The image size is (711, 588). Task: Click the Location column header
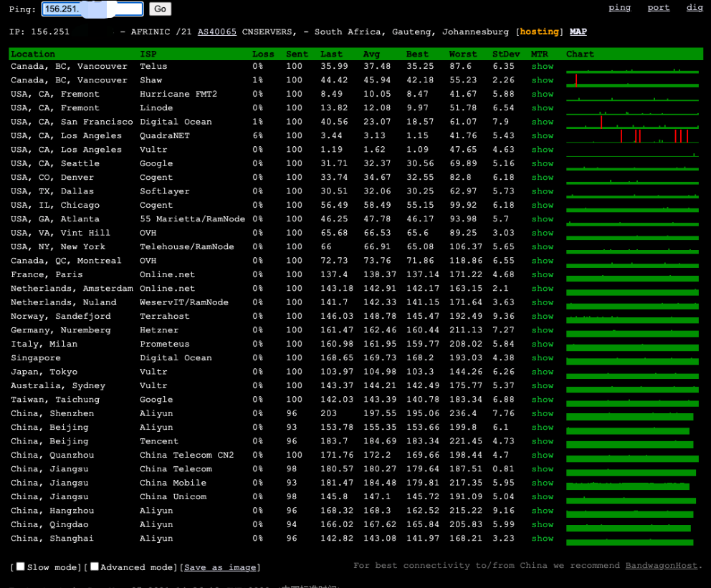(x=33, y=54)
